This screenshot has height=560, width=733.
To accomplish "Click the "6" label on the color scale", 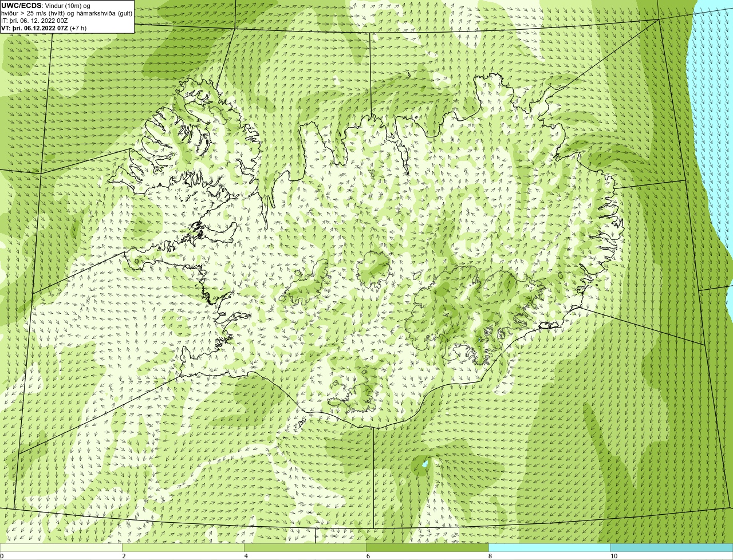I will point(368,556).
